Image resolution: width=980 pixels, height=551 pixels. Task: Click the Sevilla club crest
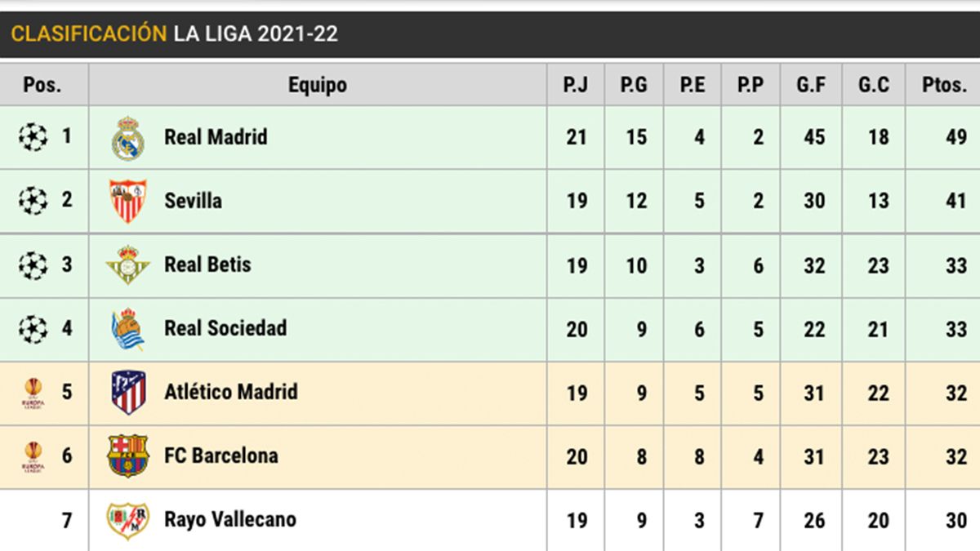pos(128,201)
